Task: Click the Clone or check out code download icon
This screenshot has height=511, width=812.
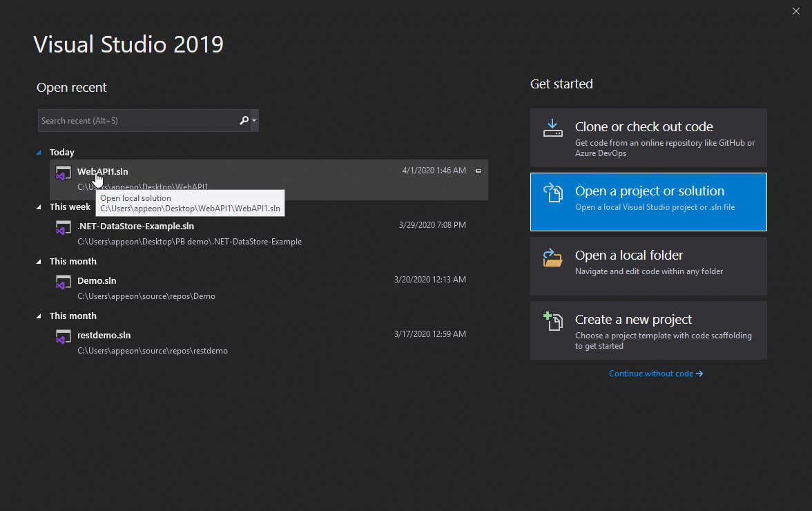Action: pyautogui.click(x=552, y=128)
